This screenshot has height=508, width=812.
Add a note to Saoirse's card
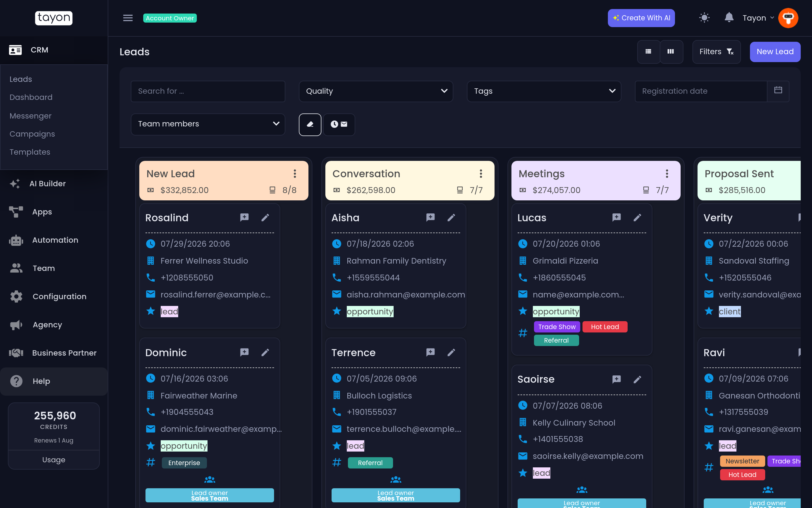pos(616,380)
